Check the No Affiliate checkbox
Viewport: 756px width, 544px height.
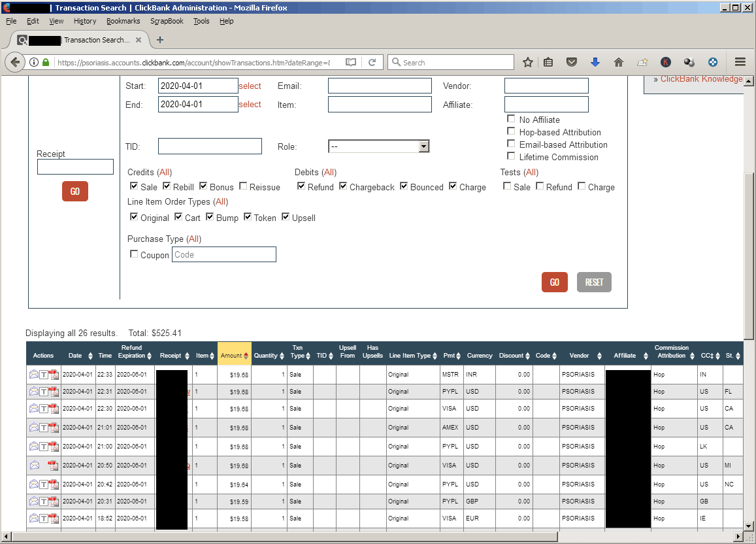(511, 118)
